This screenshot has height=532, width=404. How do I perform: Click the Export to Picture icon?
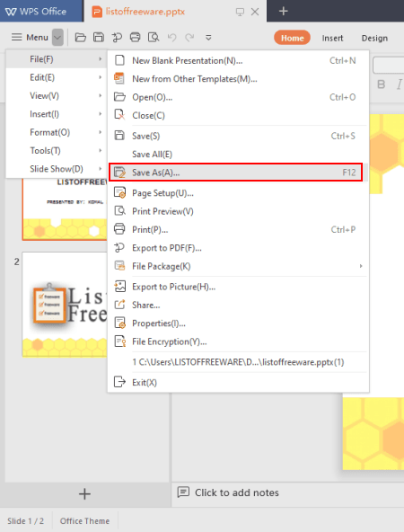point(119,287)
